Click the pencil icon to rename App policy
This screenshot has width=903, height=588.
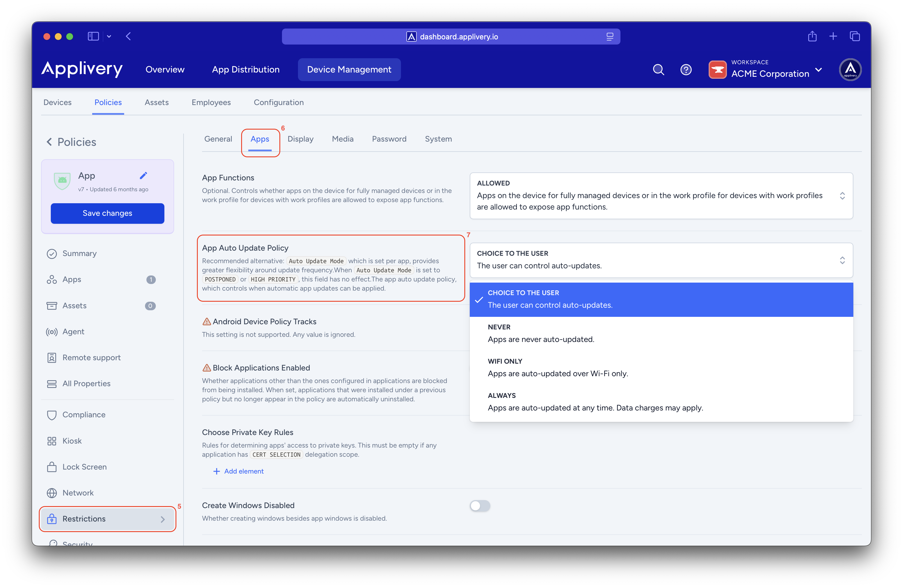[x=143, y=176]
